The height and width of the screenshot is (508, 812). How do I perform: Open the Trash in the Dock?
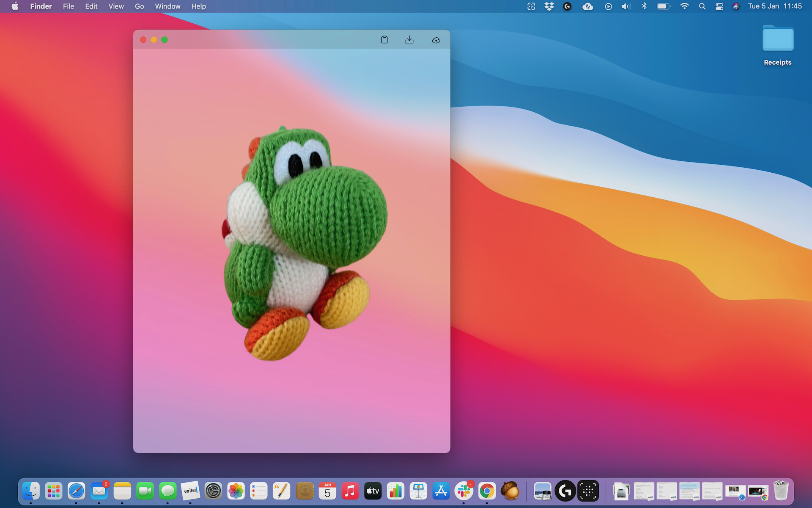pyautogui.click(x=781, y=491)
